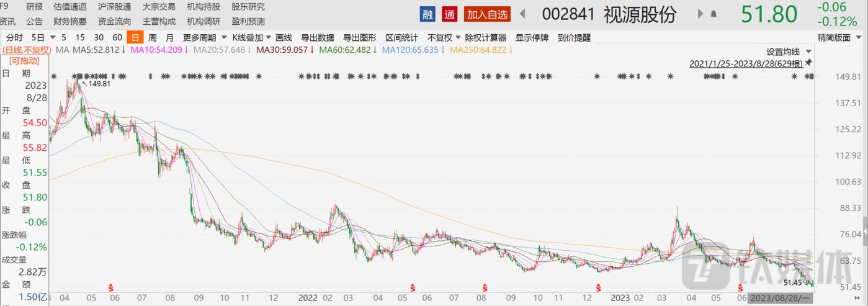The height and width of the screenshot is (306, 868).
Task: Open the 除权计算器 ex-rights calculator
Action: (x=486, y=37)
